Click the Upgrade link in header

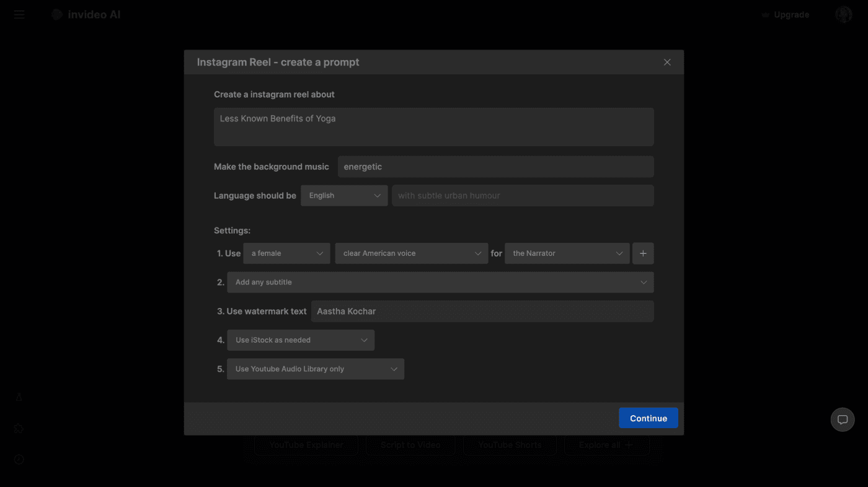pyautogui.click(x=786, y=15)
